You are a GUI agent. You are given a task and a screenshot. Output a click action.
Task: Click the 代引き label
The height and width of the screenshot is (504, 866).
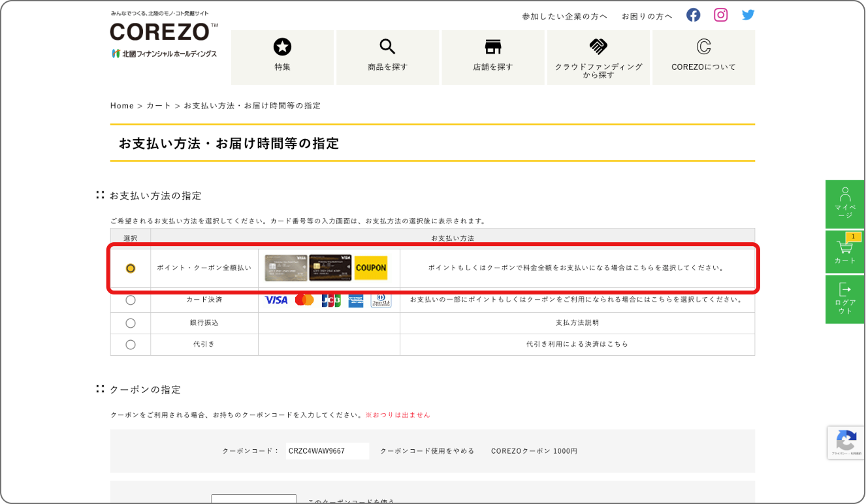click(204, 344)
